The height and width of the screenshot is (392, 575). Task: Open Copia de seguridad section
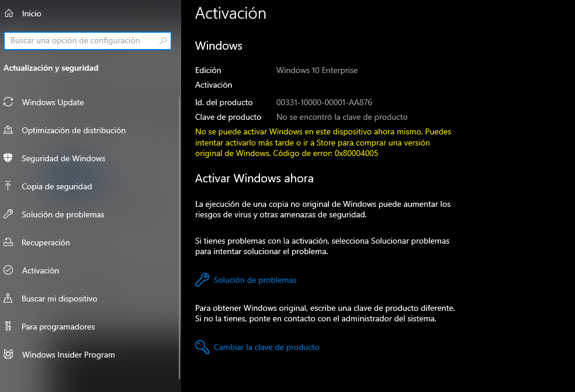coord(57,186)
